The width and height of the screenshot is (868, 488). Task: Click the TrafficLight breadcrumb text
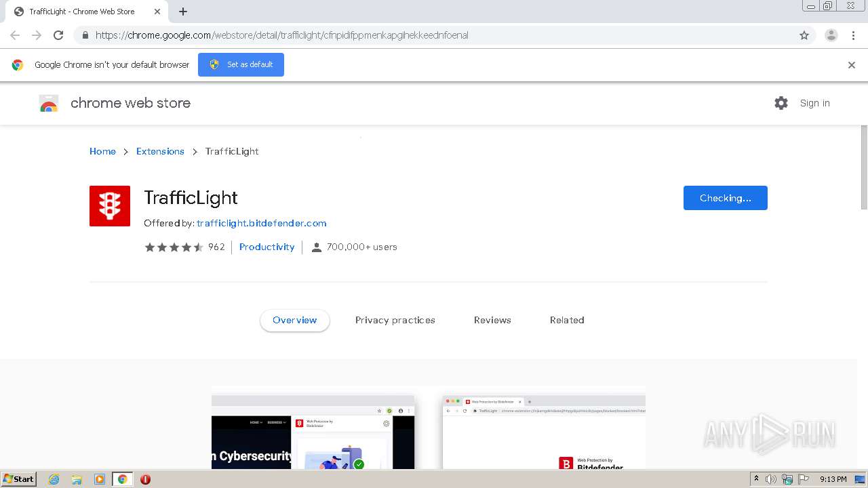tap(232, 151)
